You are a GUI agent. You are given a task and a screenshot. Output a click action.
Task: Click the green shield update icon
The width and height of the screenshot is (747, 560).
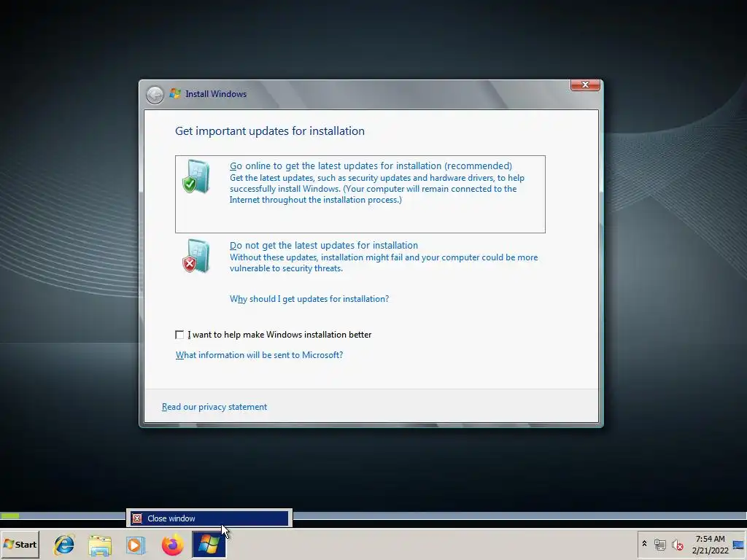[x=196, y=176]
